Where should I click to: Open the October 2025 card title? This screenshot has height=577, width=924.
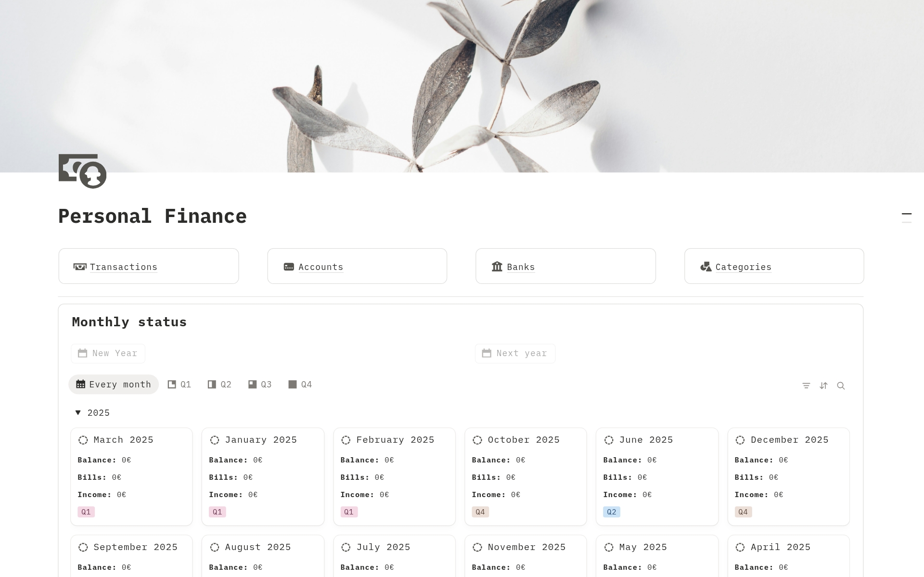click(x=524, y=440)
